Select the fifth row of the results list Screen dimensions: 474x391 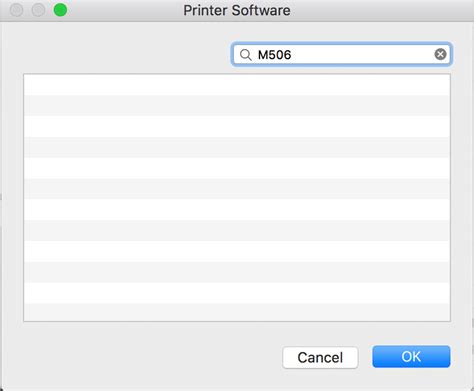237,168
